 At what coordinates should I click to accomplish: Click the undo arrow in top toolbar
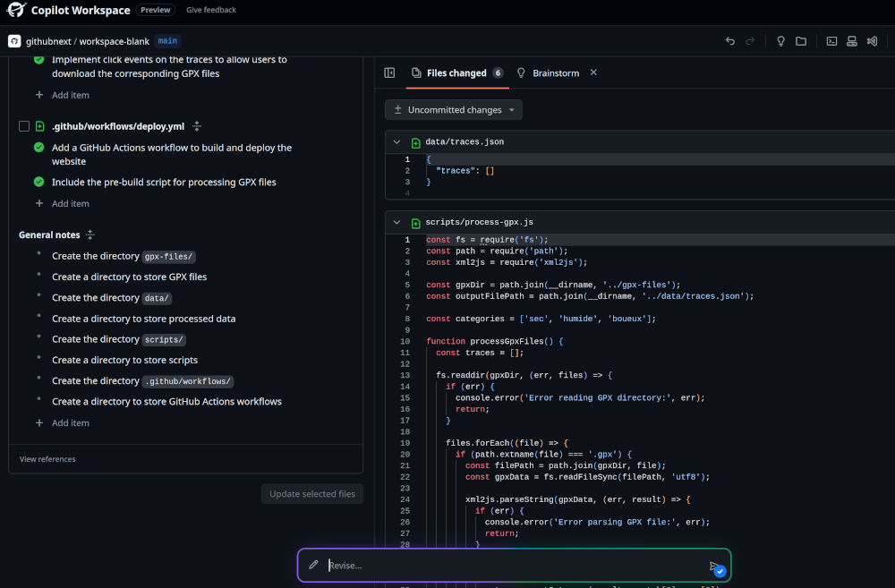coord(730,41)
